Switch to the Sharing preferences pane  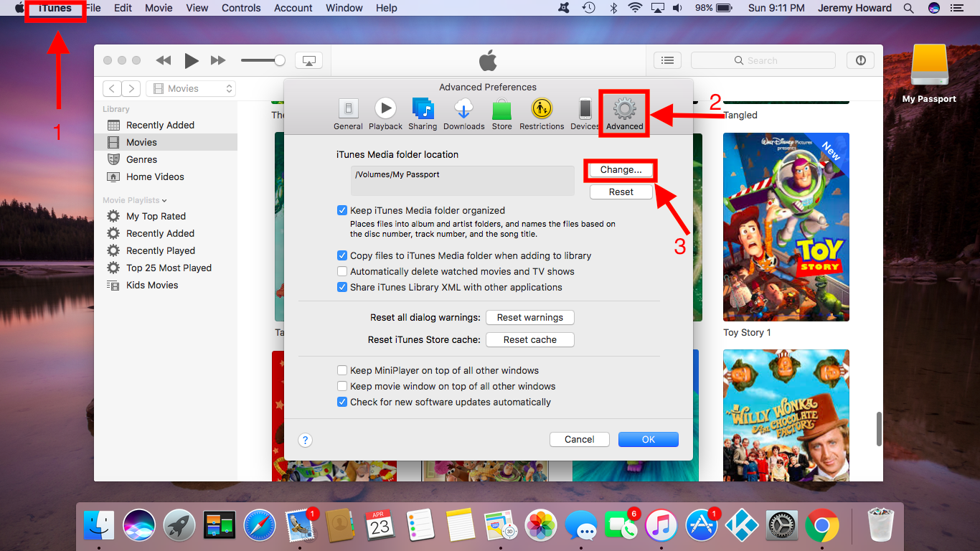coord(423,112)
